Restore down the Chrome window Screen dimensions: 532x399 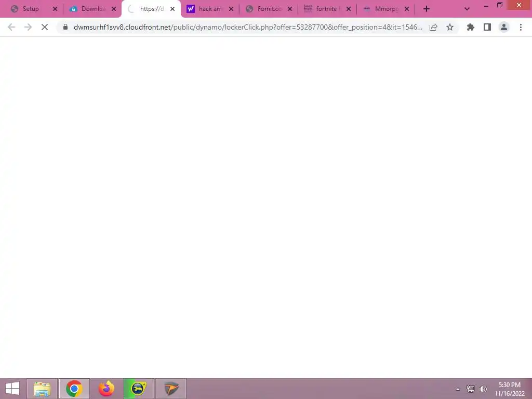pyautogui.click(x=500, y=5)
